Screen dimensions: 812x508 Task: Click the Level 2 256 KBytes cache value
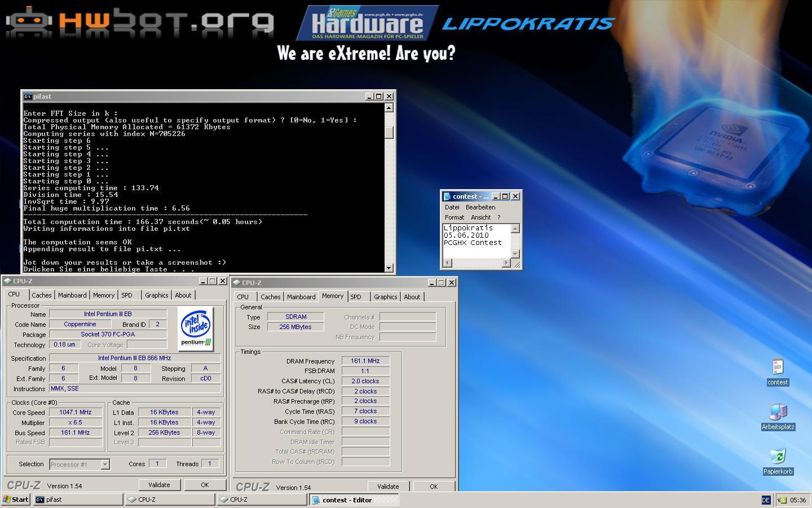click(164, 432)
